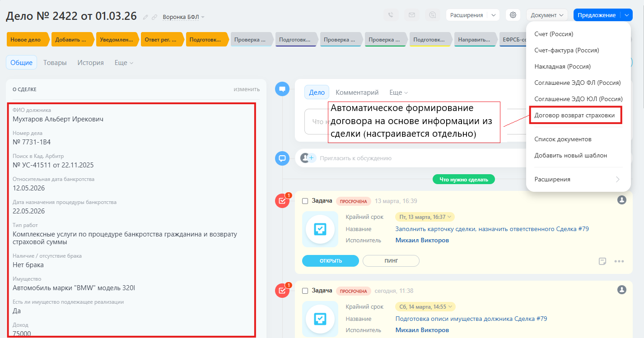
Task: Expand the Воронка БФЛ funnel dropdown
Action: click(x=184, y=17)
